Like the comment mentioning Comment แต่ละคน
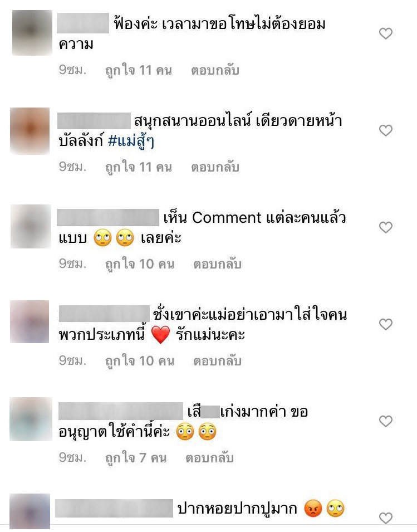The height and width of the screenshot is (532, 417). tap(385, 227)
